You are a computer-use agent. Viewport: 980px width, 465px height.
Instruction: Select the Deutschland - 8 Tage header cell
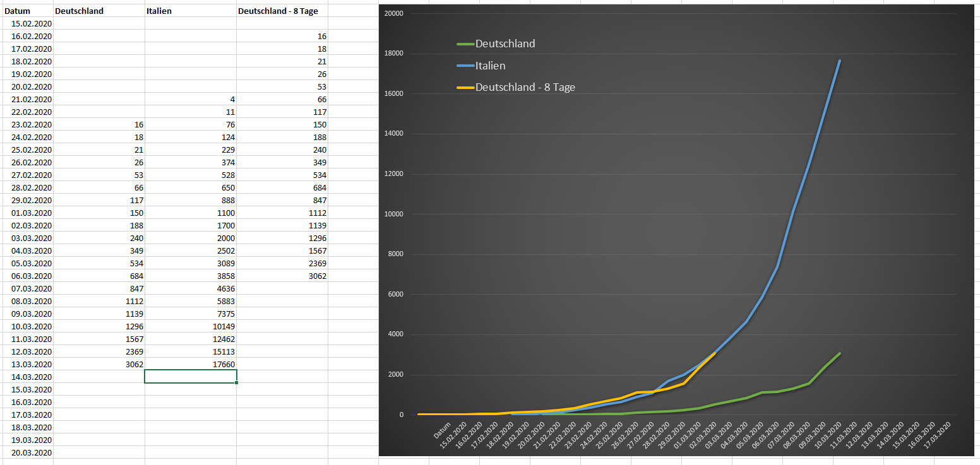[x=282, y=11]
